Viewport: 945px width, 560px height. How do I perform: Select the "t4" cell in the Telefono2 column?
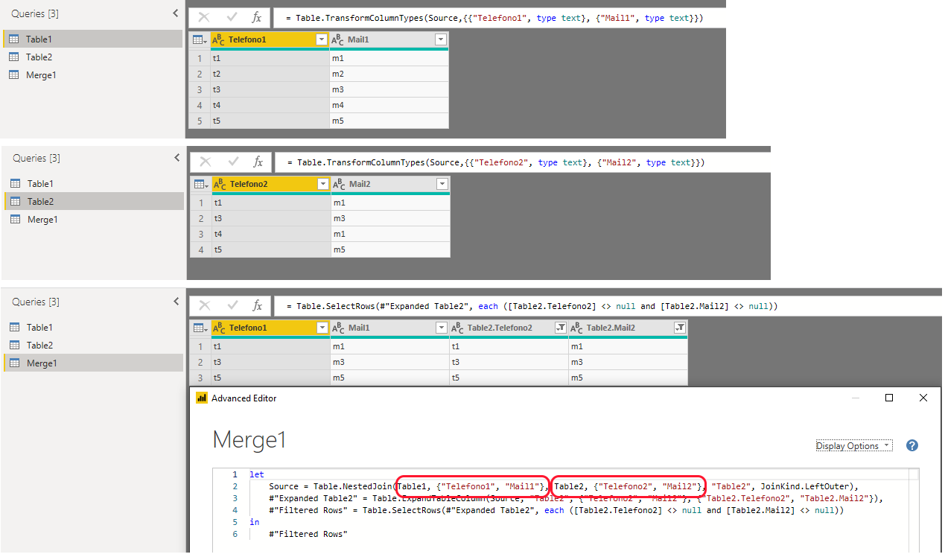pyautogui.click(x=272, y=234)
